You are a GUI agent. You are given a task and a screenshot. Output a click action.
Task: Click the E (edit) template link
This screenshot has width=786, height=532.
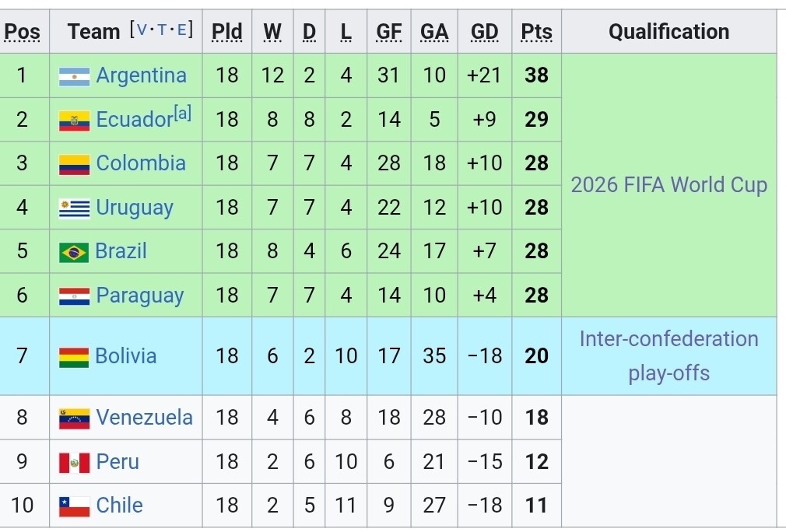[183, 30]
